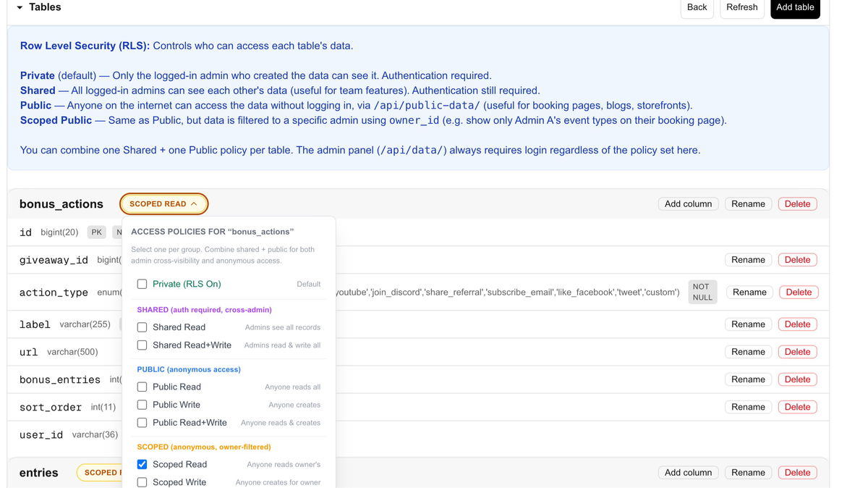Open the entries table policy dropdown

(100, 473)
